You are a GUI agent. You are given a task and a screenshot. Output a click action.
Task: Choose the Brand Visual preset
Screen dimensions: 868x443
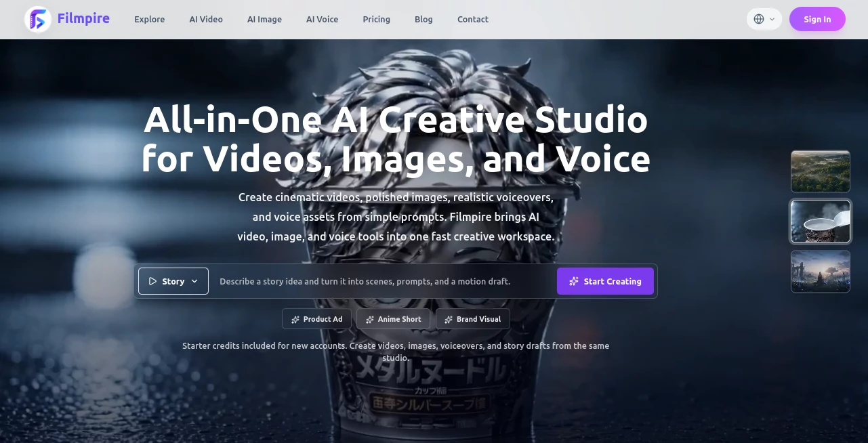tap(473, 319)
